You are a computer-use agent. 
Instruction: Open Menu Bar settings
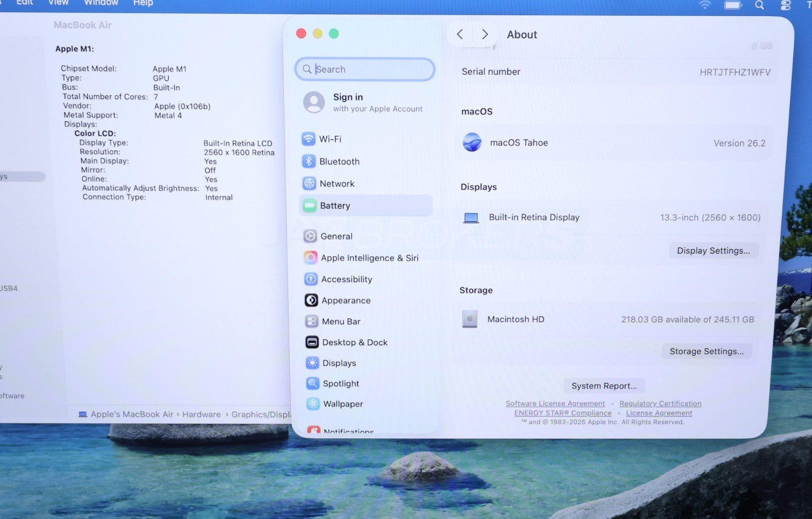tap(341, 321)
